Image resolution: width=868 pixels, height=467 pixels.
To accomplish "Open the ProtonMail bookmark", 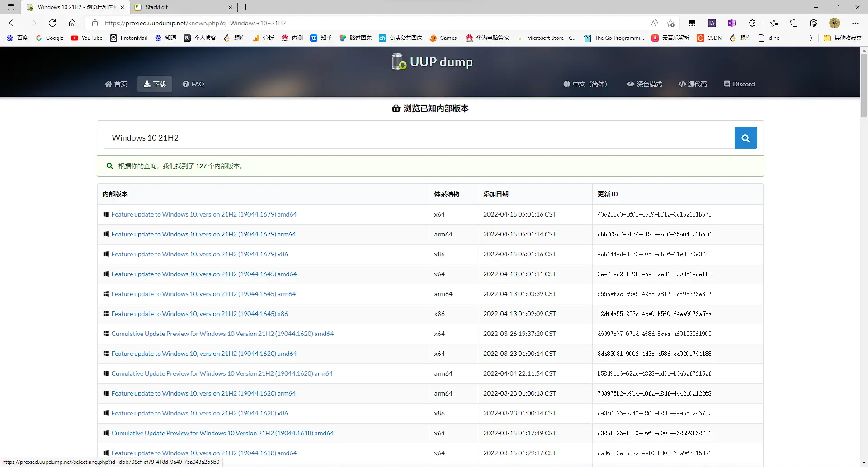I will tap(129, 38).
